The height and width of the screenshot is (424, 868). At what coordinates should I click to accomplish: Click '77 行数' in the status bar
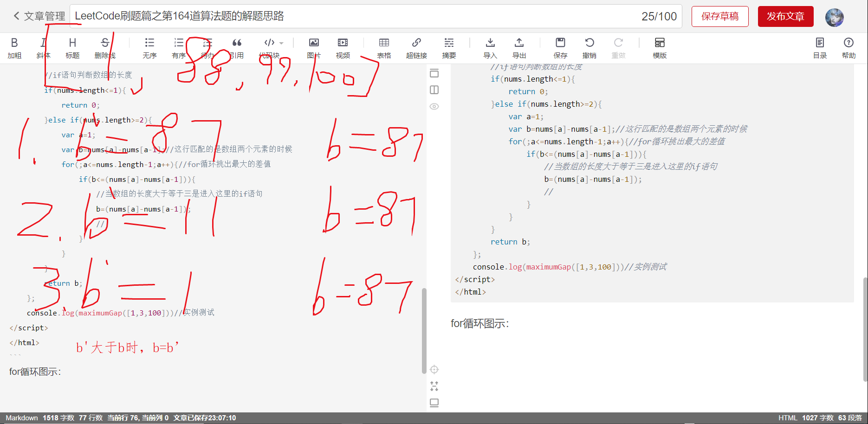[91, 418]
